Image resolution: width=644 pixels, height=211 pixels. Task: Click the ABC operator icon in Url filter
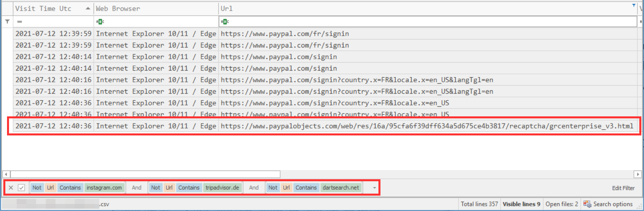[x=225, y=21]
